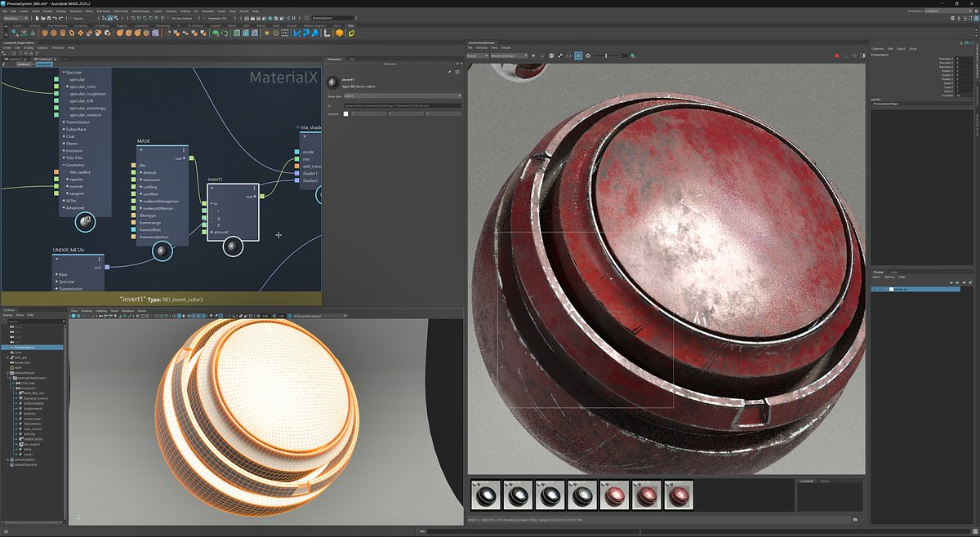Click the red stop render button in Arnold RenderView
This screenshot has height=537, width=980.
coord(837,55)
